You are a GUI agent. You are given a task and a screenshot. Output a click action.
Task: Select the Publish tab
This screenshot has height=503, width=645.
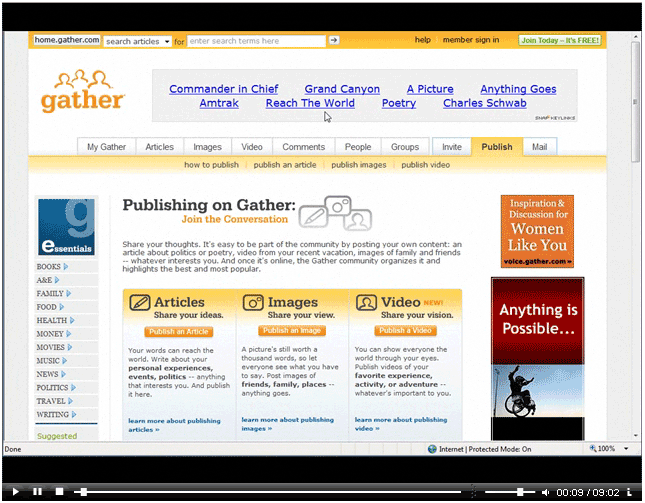coord(497,147)
